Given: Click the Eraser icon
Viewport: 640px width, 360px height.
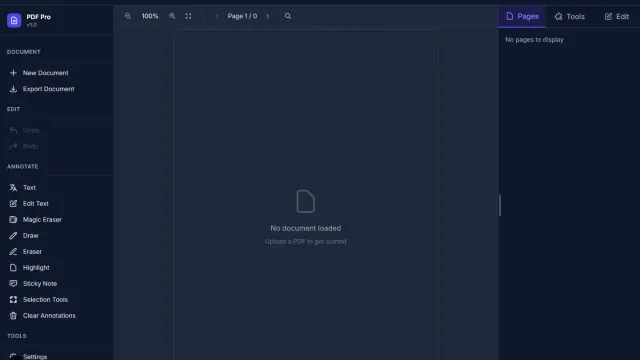Looking at the screenshot, I should 13,251.
